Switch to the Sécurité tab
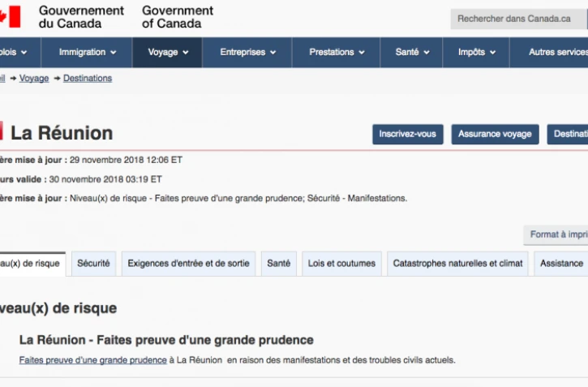The image size is (588, 387). (x=93, y=264)
